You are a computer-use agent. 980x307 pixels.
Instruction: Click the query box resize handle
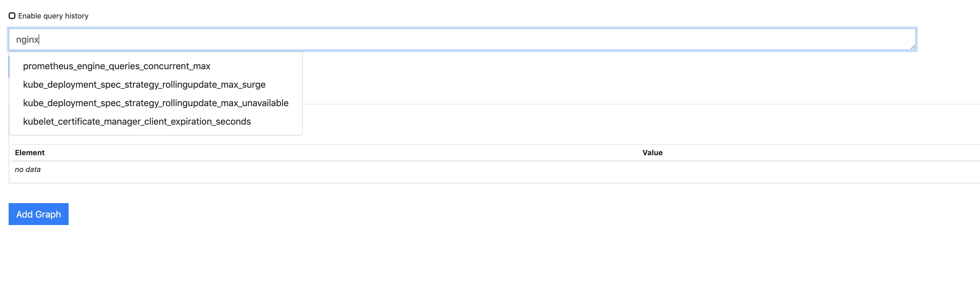pyautogui.click(x=913, y=47)
